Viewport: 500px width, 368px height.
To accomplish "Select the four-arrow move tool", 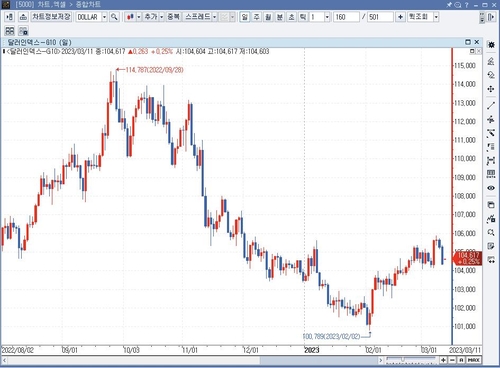I will point(491,89).
